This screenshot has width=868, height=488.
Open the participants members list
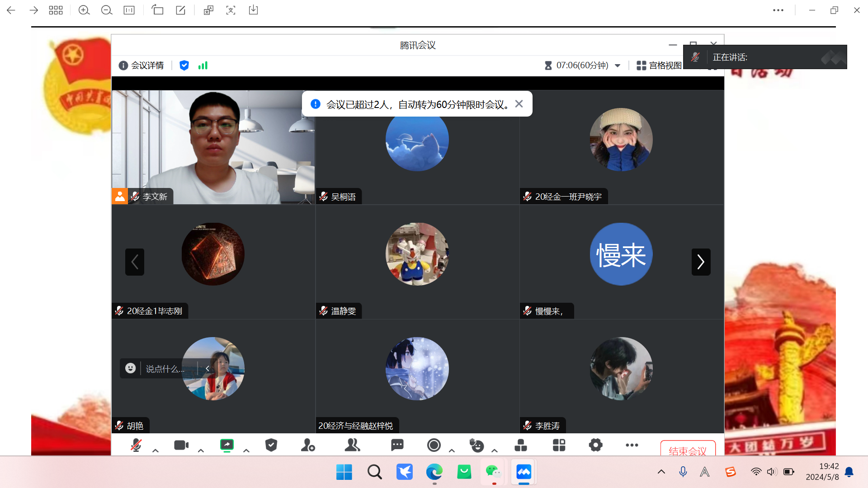click(352, 446)
